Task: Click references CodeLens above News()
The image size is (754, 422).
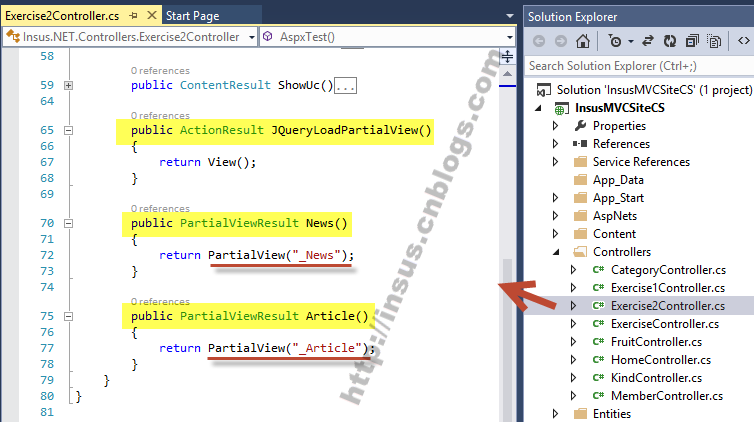Action: [160, 209]
